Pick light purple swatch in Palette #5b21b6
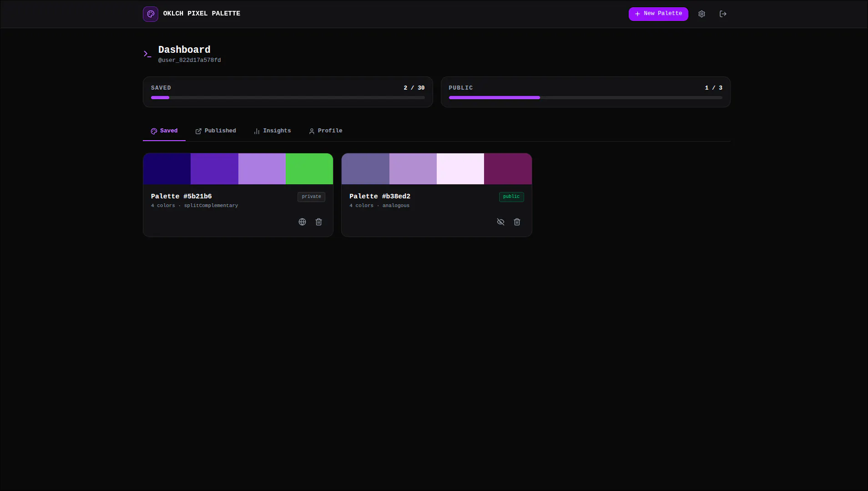 coord(262,169)
